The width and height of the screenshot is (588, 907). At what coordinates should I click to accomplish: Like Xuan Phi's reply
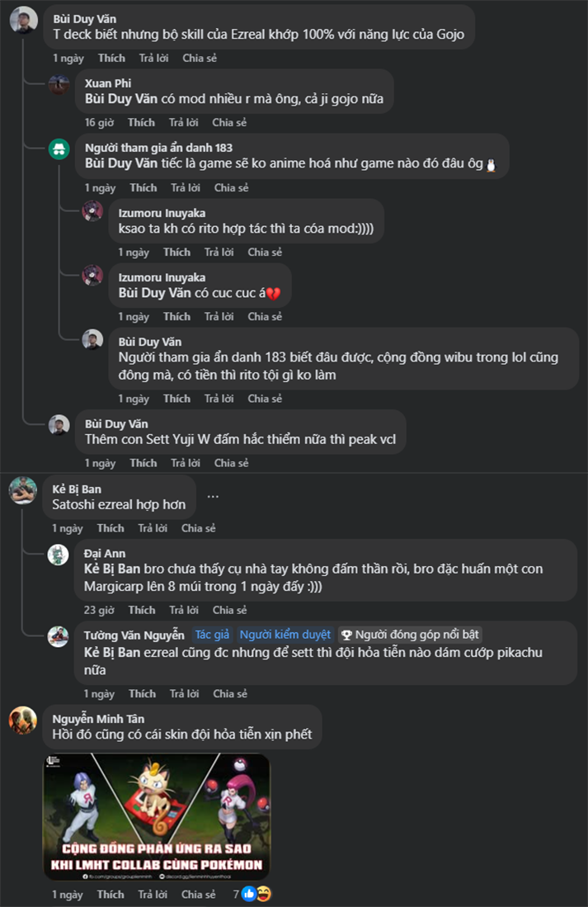(x=141, y=122)
